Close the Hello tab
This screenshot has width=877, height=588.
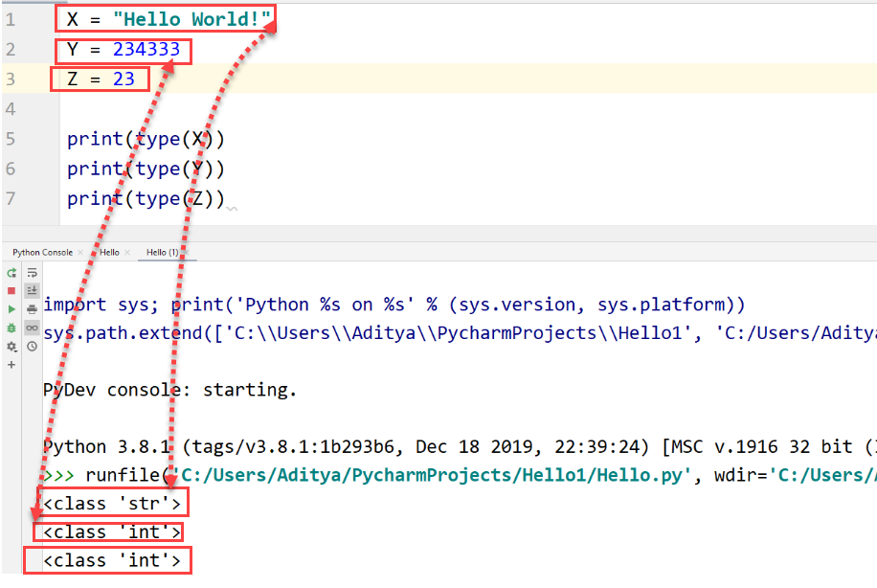[x=127, y=253]
